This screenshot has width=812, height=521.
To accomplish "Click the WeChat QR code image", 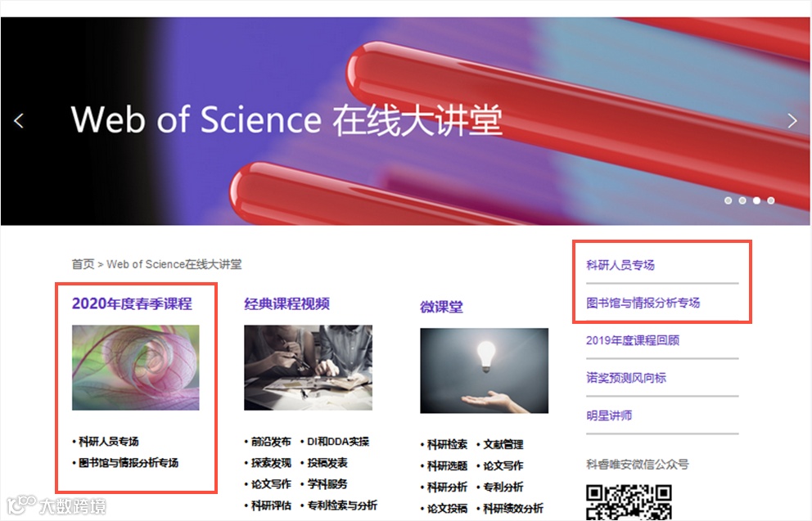I will coord(629,502).
